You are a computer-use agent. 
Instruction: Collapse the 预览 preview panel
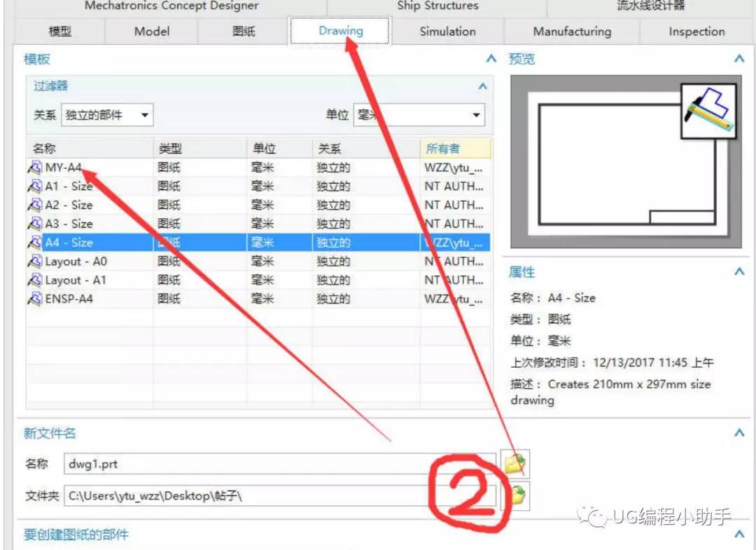click(x=739, y=59)
